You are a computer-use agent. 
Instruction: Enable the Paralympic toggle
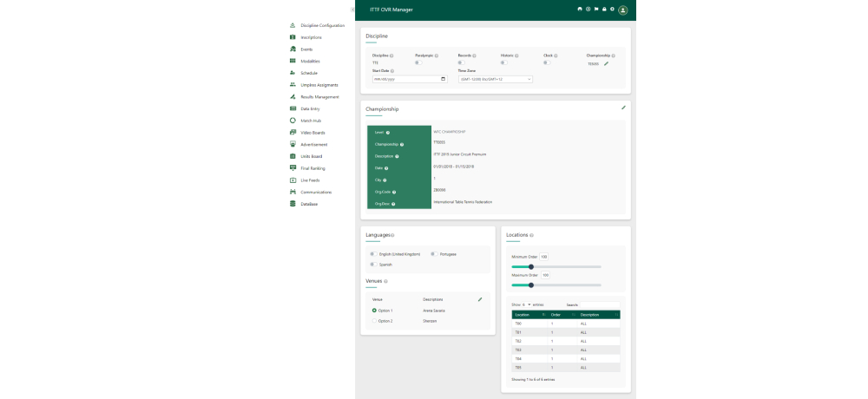(x=418, y=62)
